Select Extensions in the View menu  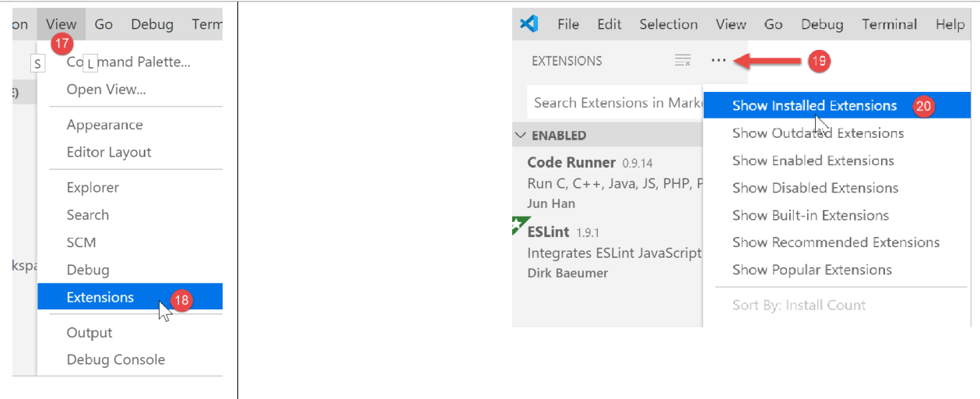tap(100, 297)
